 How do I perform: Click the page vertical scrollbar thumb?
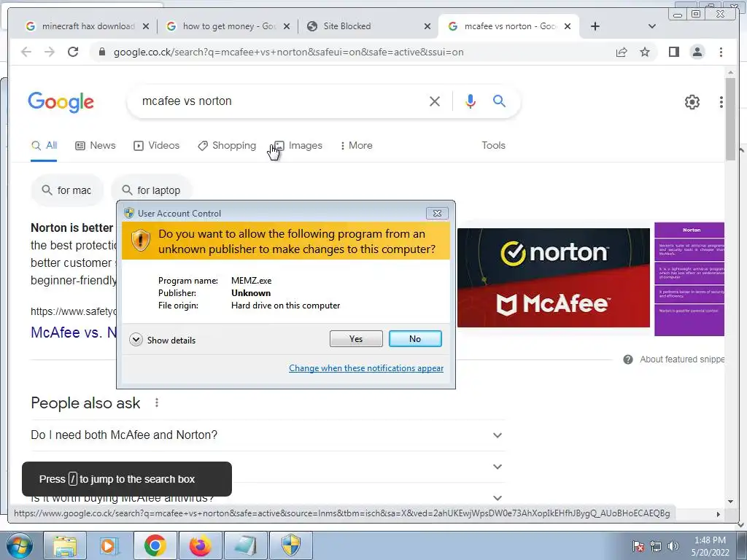coord(730,119)
